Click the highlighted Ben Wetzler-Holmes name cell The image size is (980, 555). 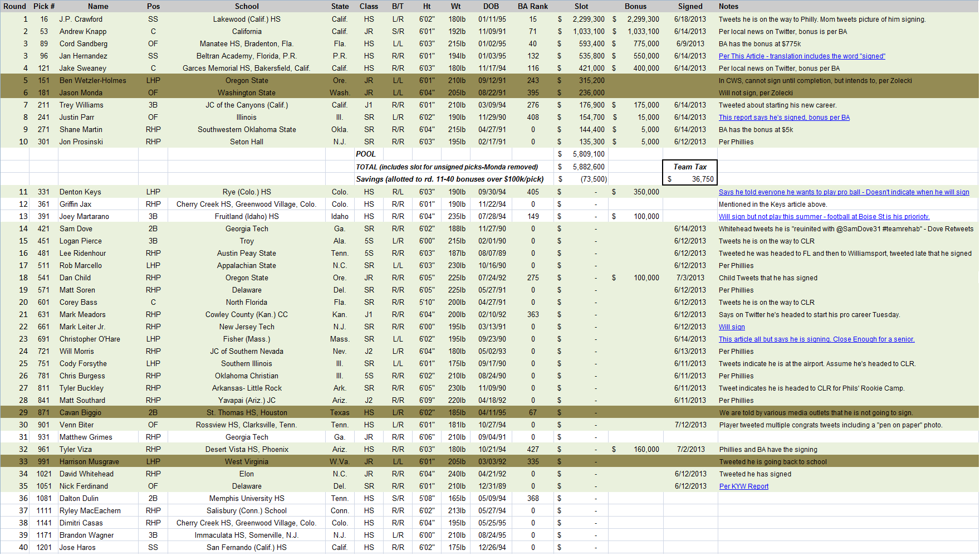[92, 80]
